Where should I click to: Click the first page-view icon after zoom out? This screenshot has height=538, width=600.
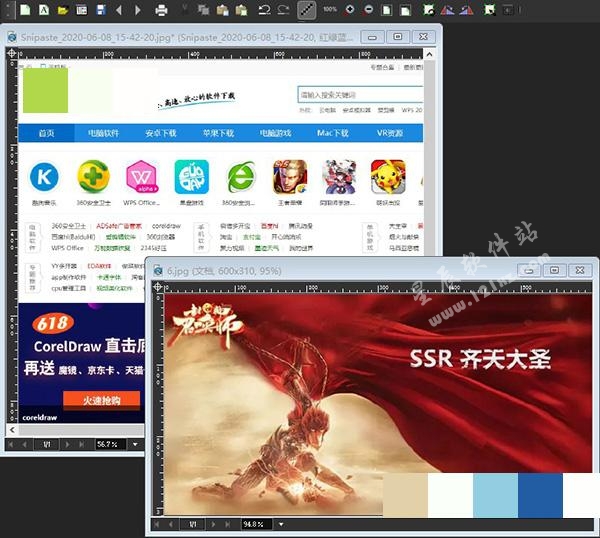pos(387,10)
